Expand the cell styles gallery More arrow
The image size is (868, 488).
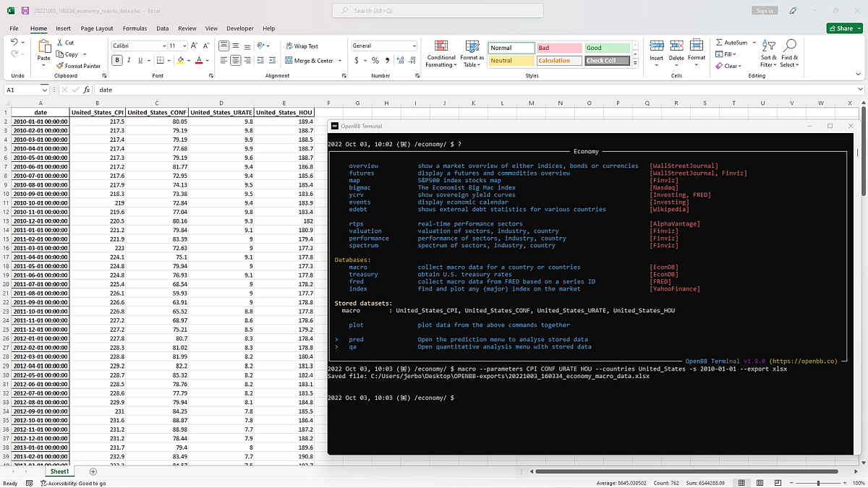point(635,64)
